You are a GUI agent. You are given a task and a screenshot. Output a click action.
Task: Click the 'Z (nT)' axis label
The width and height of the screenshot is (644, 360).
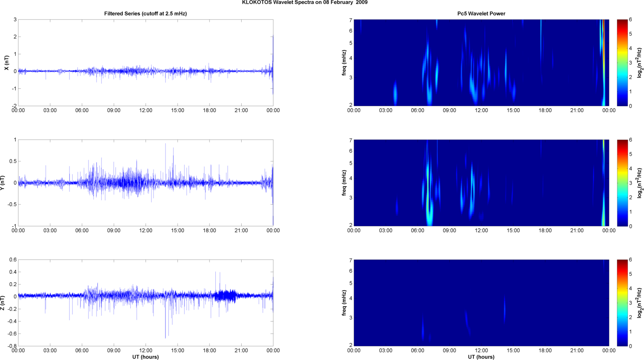tap(3, 303)
